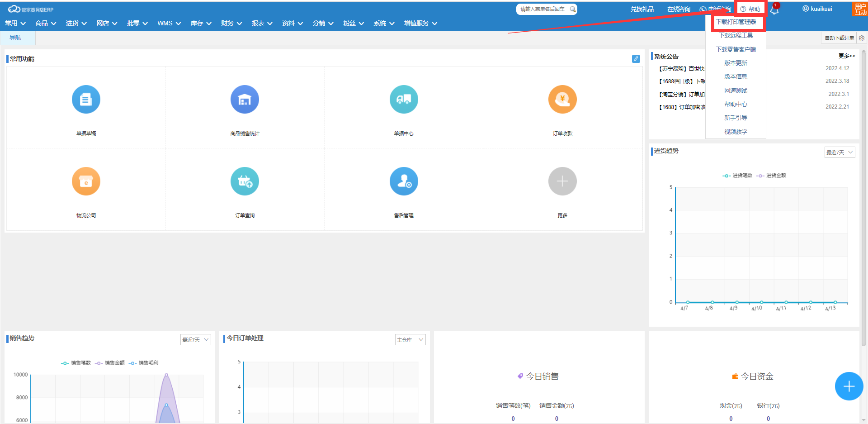The height and width of the screenshot is (424, 868).
Task: Expand the 最近7天 dropdown in 销售趋势
Action: 195,340
